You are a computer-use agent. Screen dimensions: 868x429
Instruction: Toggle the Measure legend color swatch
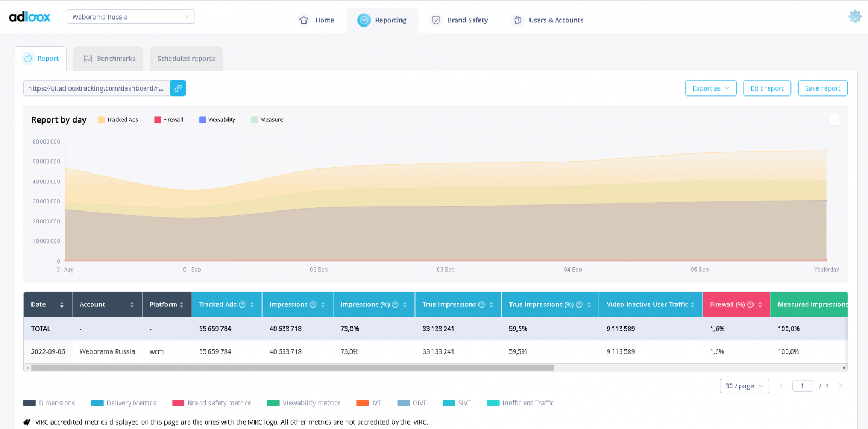click(x=254, y=120)
